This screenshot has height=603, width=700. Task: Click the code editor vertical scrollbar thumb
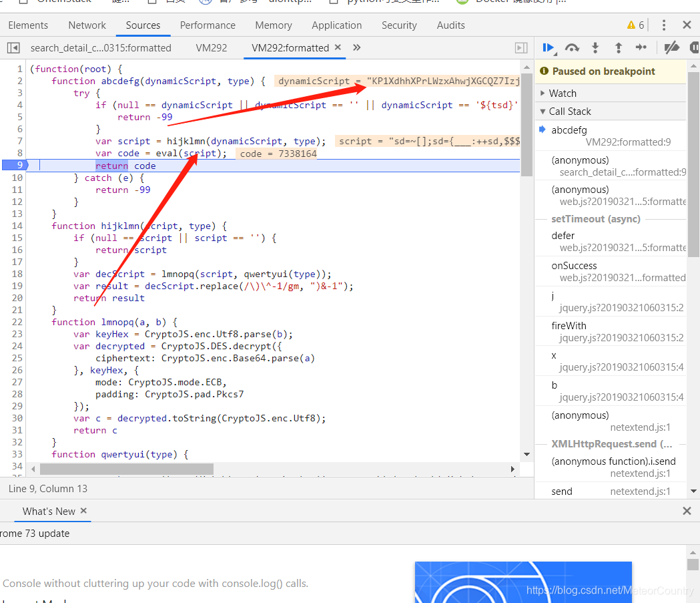coord(527,125)
